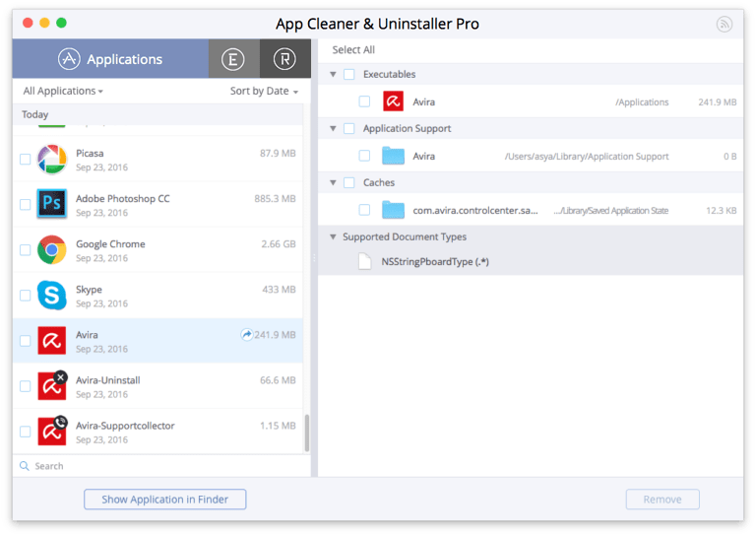Click the share arrow icon beside Avira size
This screenshot has height=536, width=756.
click(x=247, y=334)
